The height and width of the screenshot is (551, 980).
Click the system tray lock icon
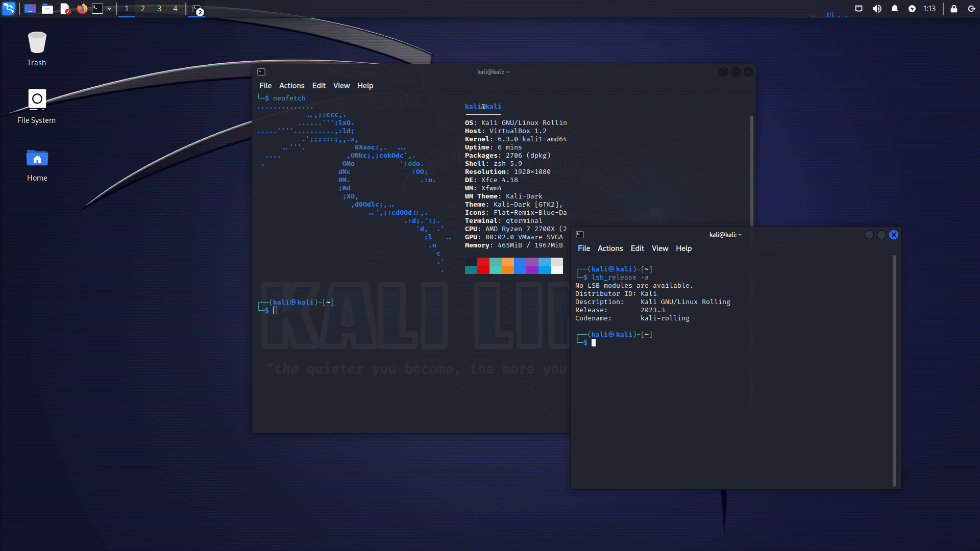[x=954, y=9]
